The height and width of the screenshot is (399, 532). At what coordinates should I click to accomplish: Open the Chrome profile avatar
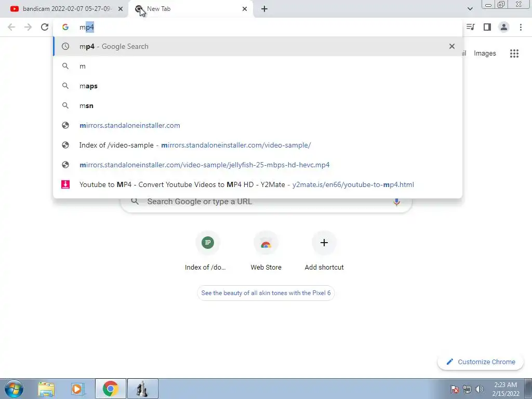tap(504, 27)
